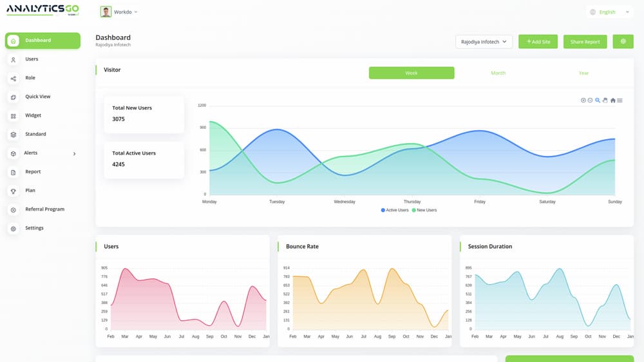Click the Visitor section heading
This screenshot has width=644, height=362.
pyautogui.click(x=112, y=70)
